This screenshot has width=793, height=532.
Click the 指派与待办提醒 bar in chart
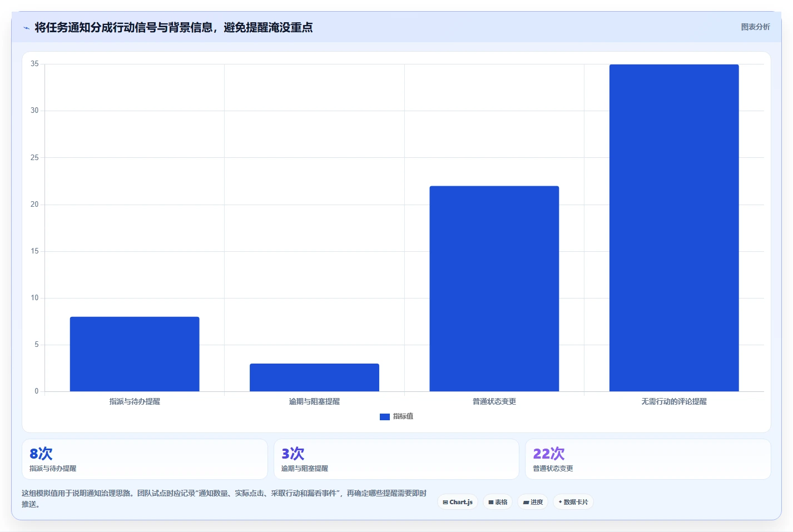coord(135,354)
